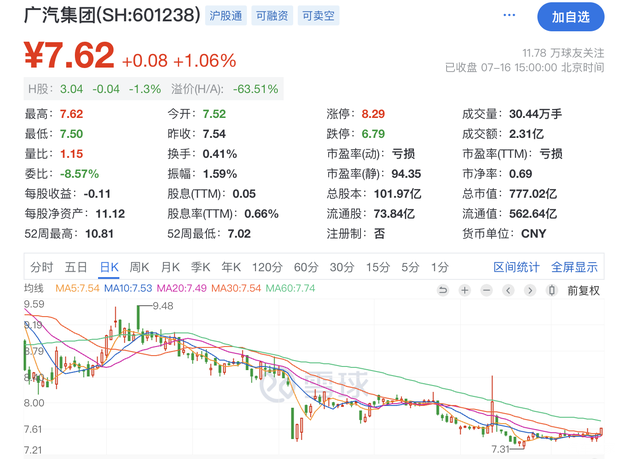620x459 pixels.
Task: Select the 周K weekly chart tab
Action: tap(139, 267)
